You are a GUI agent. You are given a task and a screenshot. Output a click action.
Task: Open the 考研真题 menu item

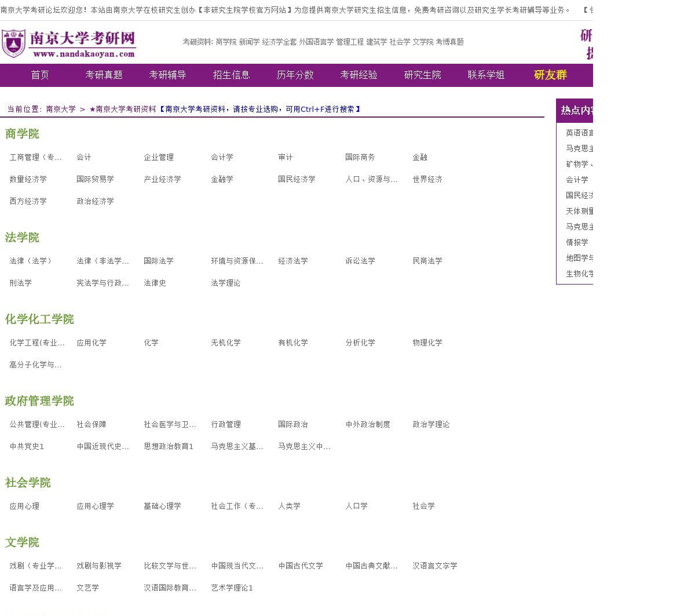coord(104,75)
